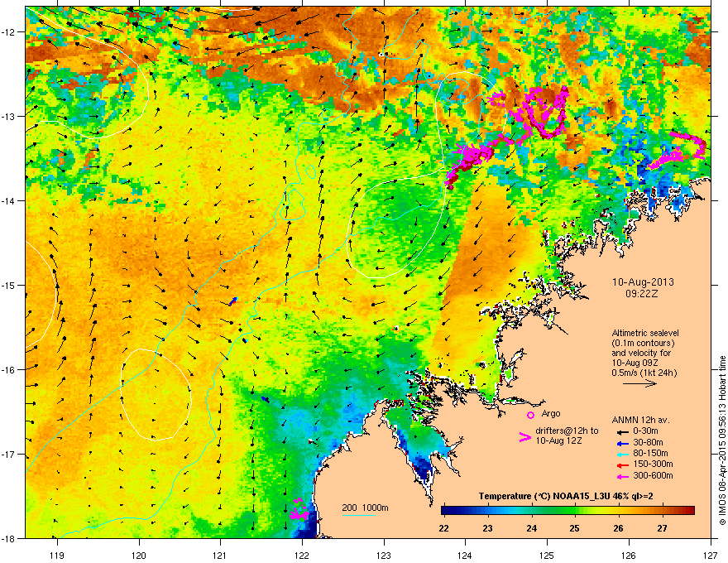
Task: Click the '200 1000m' depth contour label
Action: click(366, 508)
